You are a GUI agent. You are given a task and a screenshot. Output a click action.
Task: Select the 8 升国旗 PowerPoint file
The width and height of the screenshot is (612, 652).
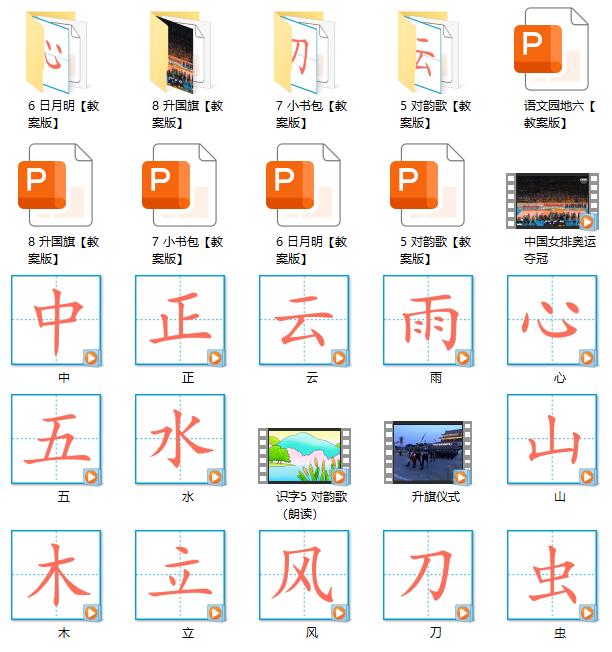[x=56, y=186]
